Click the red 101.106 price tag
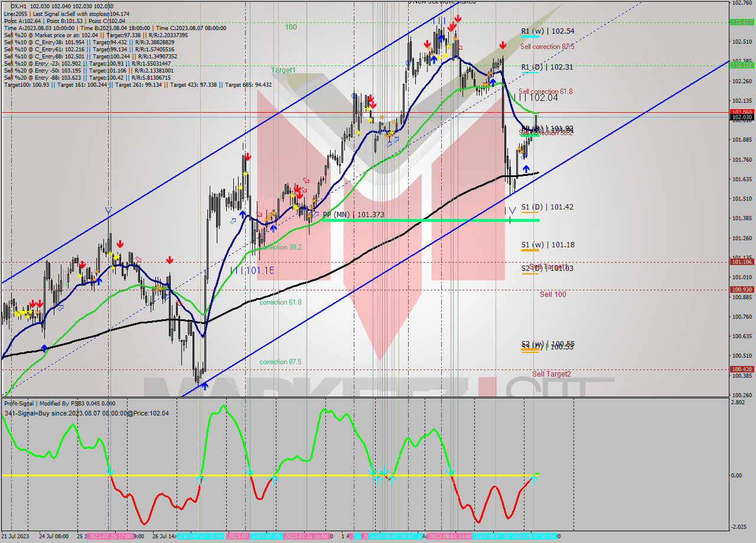This screenshot has height=543, width=756. pos(742,261)
